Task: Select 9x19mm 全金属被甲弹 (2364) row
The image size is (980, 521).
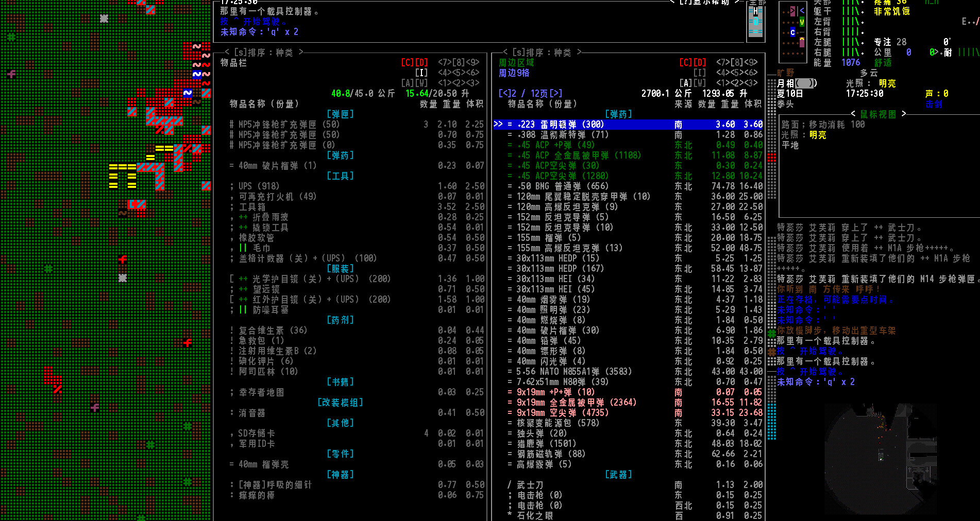Action: [x=628, y=403]
